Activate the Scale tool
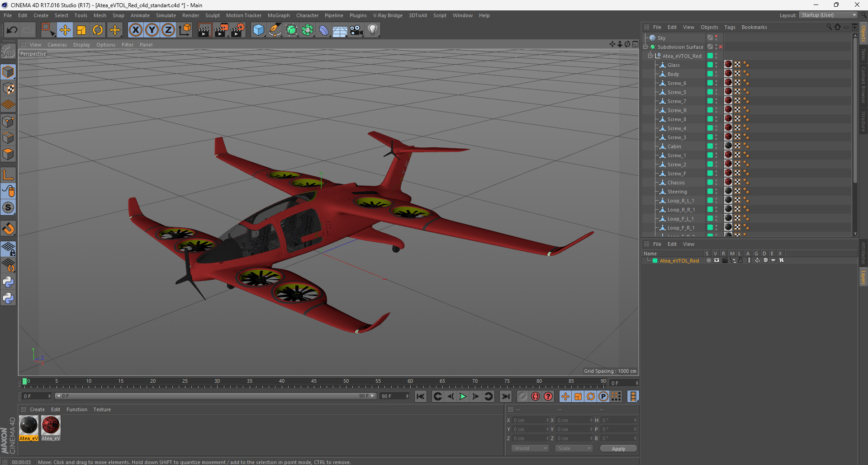This screenshot has width=868, height=465. pos(81,30)
